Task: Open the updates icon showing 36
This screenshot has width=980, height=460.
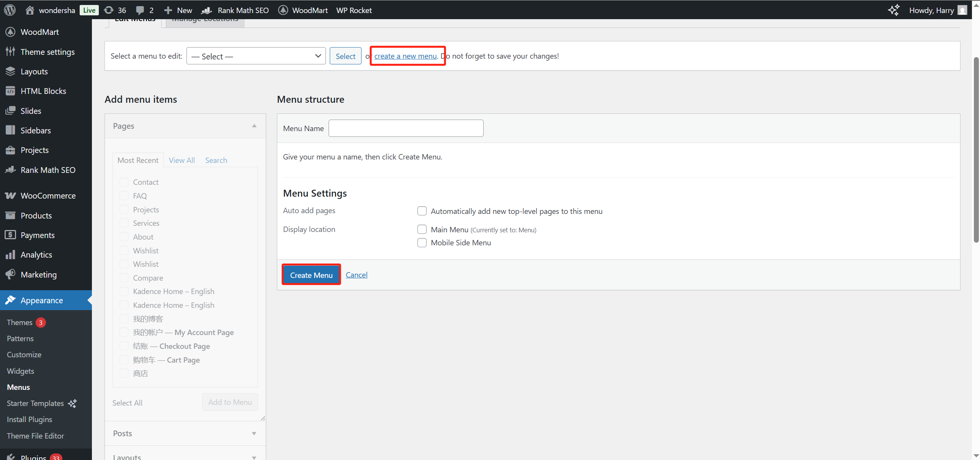Action: (x=109, y=10)
